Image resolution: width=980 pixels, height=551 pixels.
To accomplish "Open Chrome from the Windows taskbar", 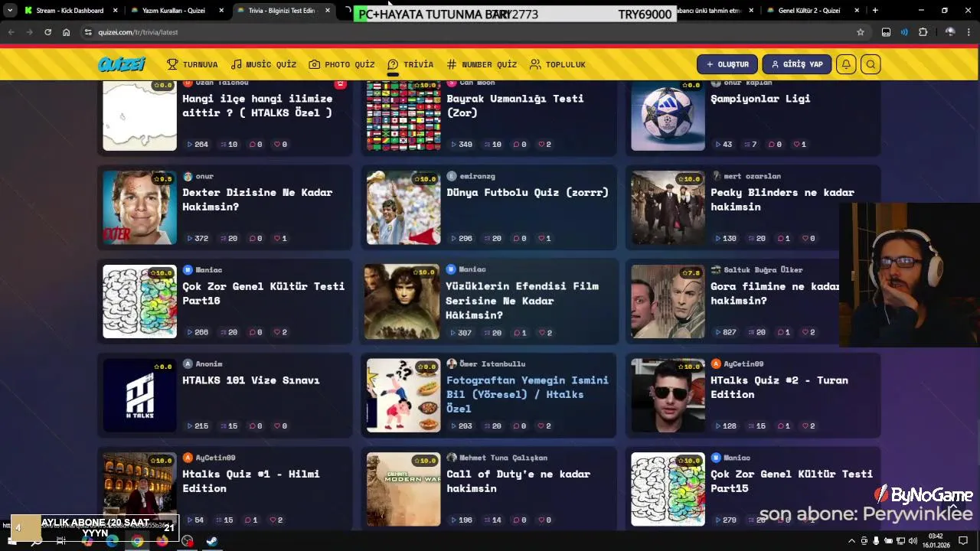I will click(x=137, y=541).
